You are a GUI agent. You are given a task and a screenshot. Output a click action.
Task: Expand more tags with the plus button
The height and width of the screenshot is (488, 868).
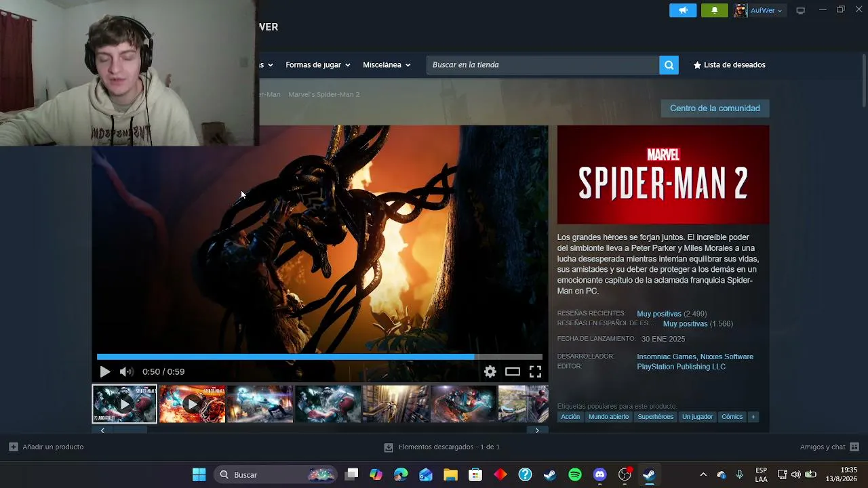click(753, 417)
